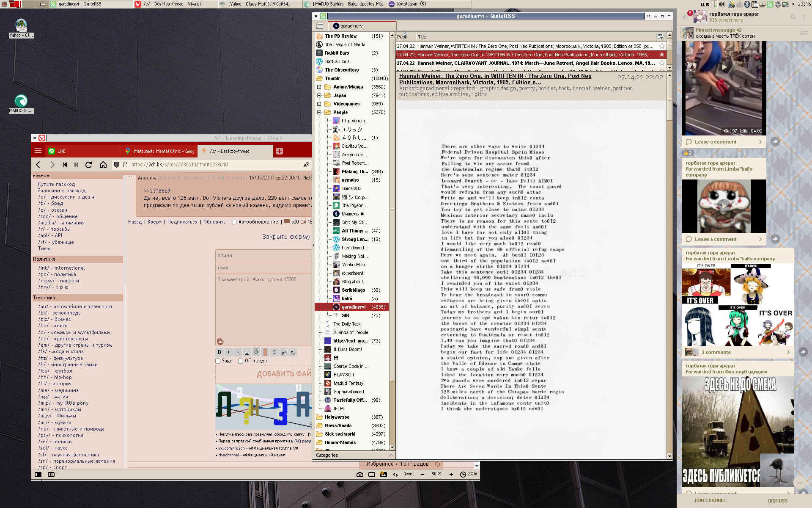Toggle Vivaldi image loading icon in status bar
Viewport: 812px width, 508px height.
pyautogui.click(x=384, y=475)
